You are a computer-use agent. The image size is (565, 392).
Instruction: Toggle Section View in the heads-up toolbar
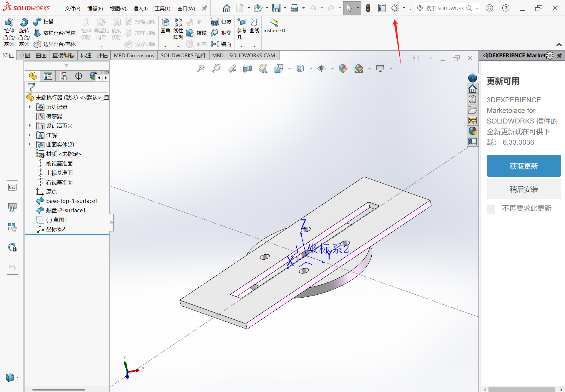tap(247, 68)
